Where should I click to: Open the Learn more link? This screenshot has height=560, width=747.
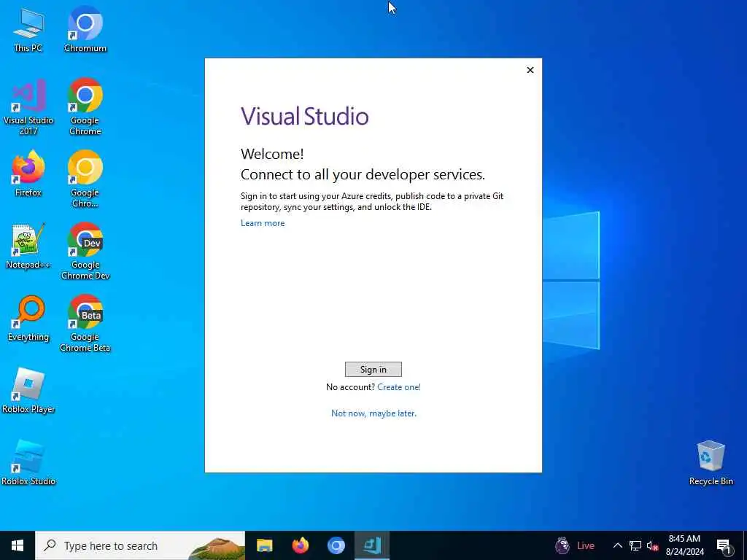tap(263, 223)
